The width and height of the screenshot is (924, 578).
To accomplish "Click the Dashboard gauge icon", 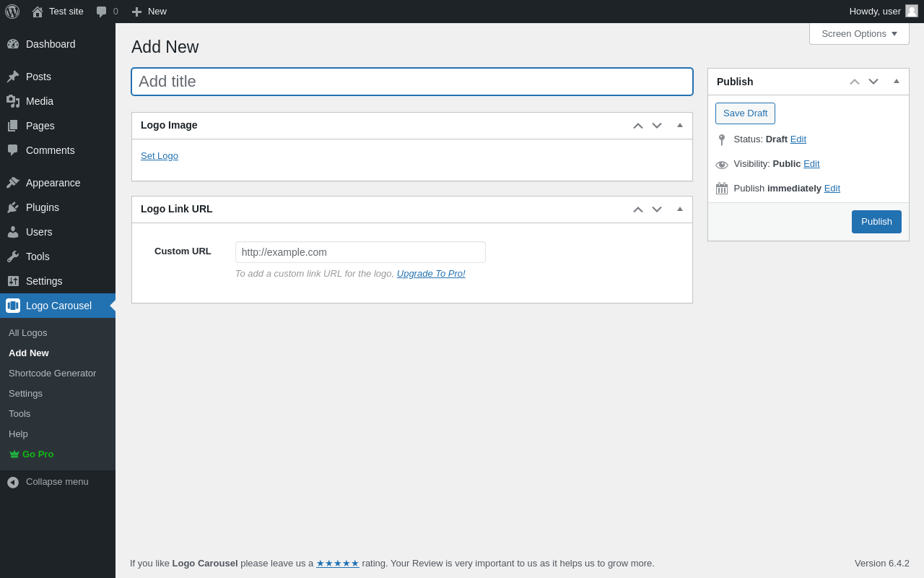I will pyautogui.click(x=13, y=44).
